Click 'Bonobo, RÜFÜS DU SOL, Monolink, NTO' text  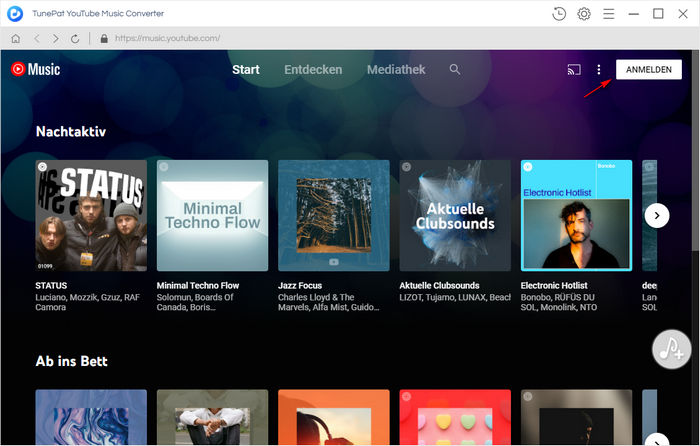tap(558, 302)
